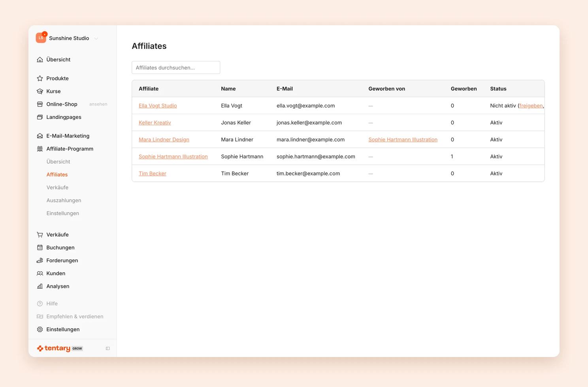Collapse the sidebar with the panel icon
The height and width of the screenshot is (387, 588).
pyautogui.click(x=107, y=348)
